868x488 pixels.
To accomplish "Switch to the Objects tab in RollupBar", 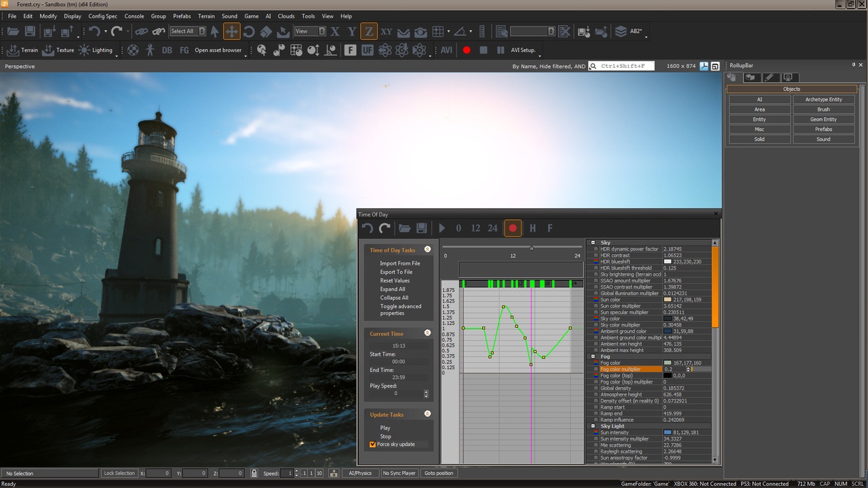I will [x=732, y=77].
